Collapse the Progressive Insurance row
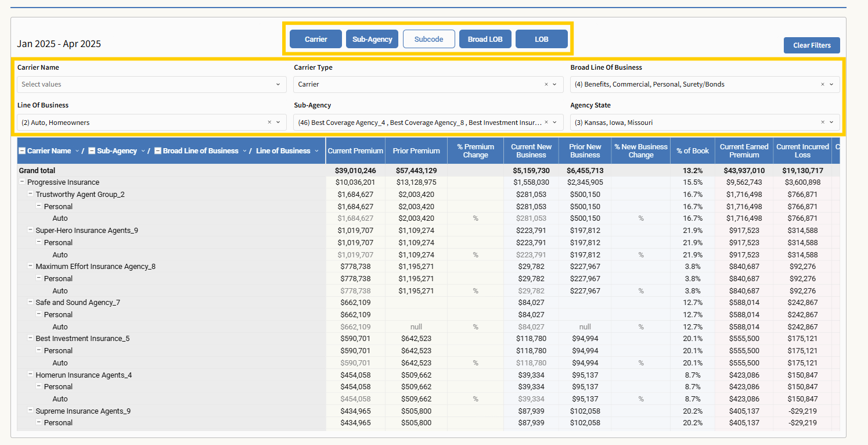Screen dimensions: 868x445 click(22, 182)
